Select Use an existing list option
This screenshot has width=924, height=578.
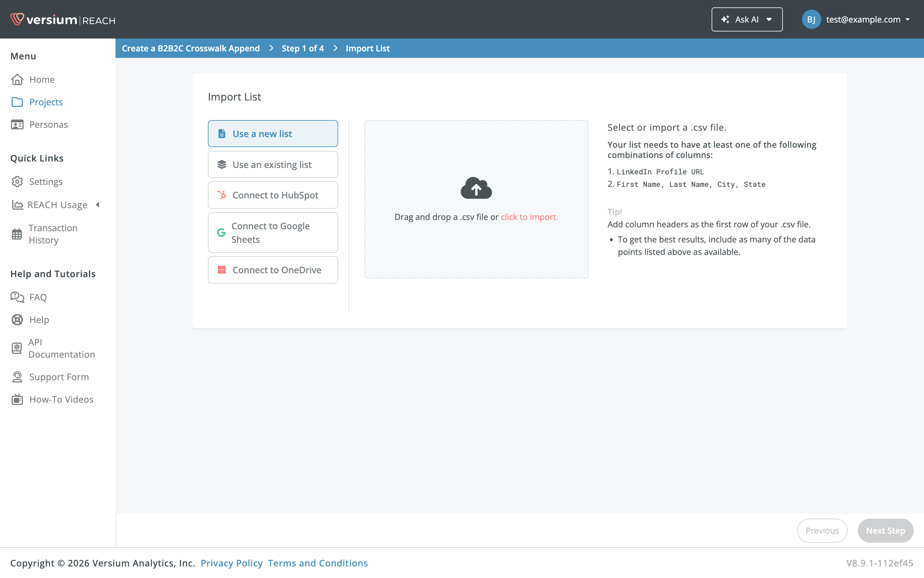coord(273,164)
